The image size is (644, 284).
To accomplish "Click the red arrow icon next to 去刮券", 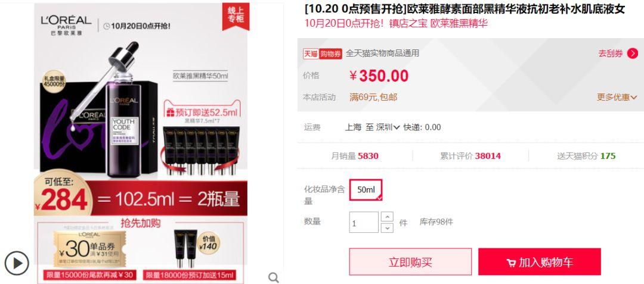I will coord(633,53).
